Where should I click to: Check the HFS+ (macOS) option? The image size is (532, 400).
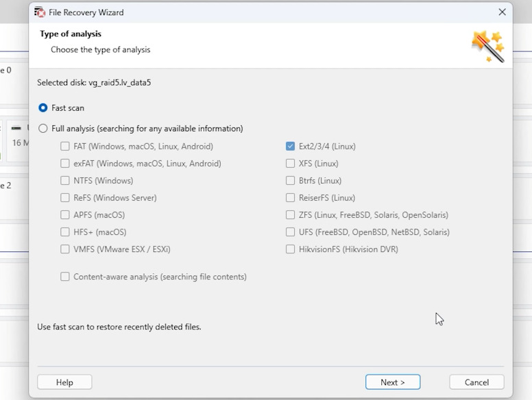(x=65, y=232)
